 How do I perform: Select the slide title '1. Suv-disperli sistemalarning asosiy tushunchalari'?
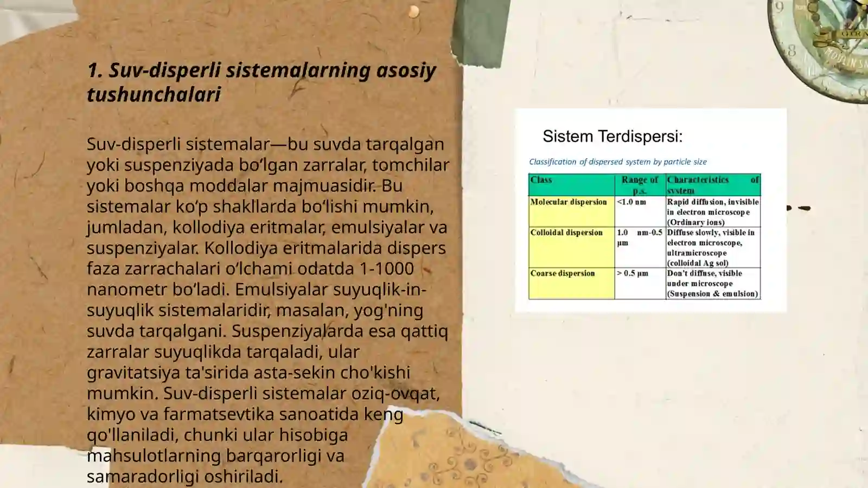(x=261, y=82)
